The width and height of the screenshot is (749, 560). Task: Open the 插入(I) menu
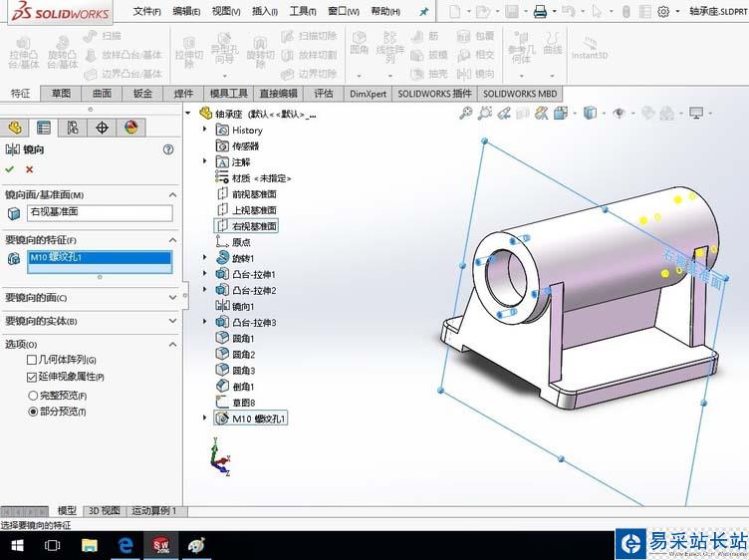pos(265,12)
